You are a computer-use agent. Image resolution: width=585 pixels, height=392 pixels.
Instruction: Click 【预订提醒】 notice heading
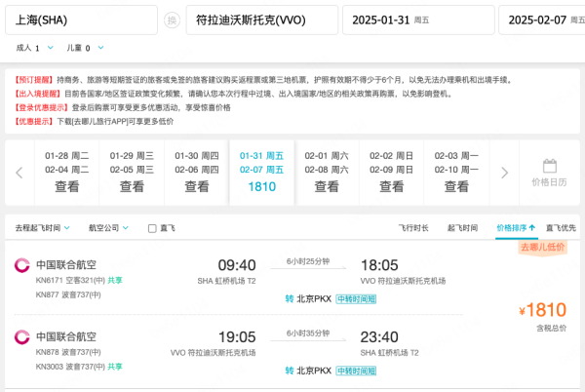click(33, 80)
